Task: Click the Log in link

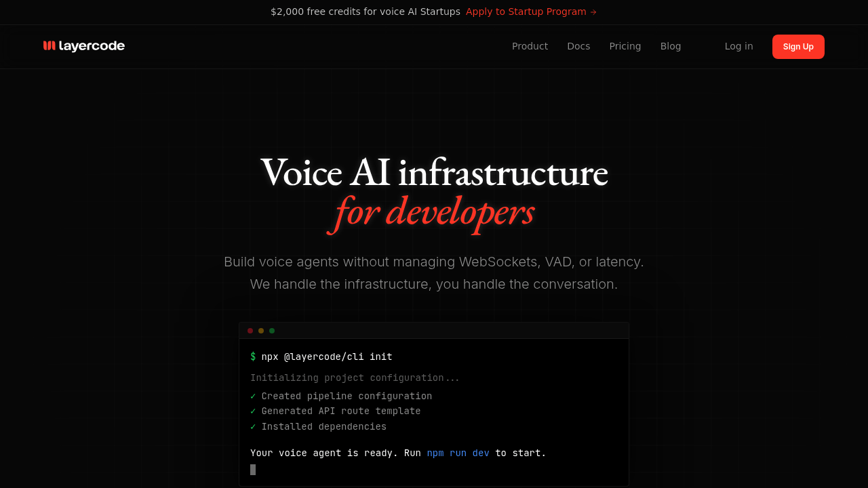Action: click(x=738, y=46)
